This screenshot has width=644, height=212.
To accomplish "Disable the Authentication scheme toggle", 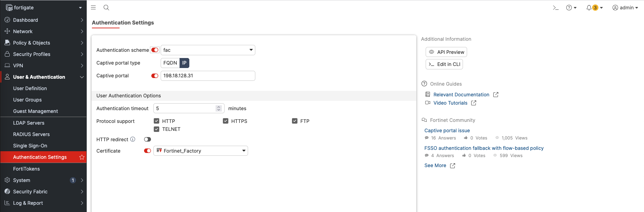I will (x=155, y=50).
